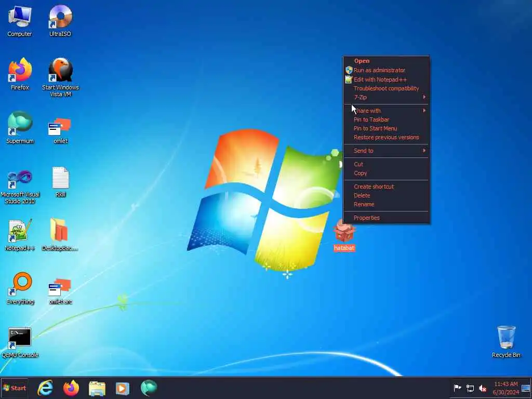
Task: Choose Create shortcut
Action: [x=387, y=187]
